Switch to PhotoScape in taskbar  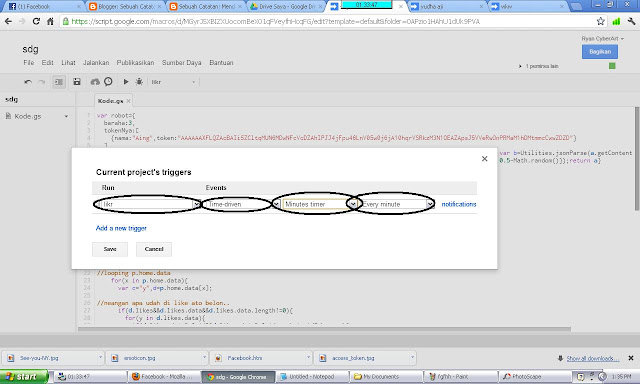(x=534, y=377)
